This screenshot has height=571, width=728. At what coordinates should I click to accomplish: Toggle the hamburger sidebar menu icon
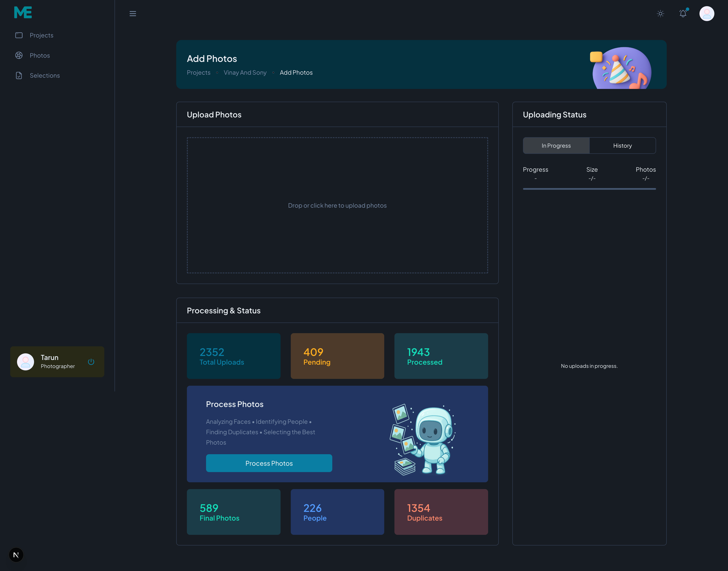(133, 14)
